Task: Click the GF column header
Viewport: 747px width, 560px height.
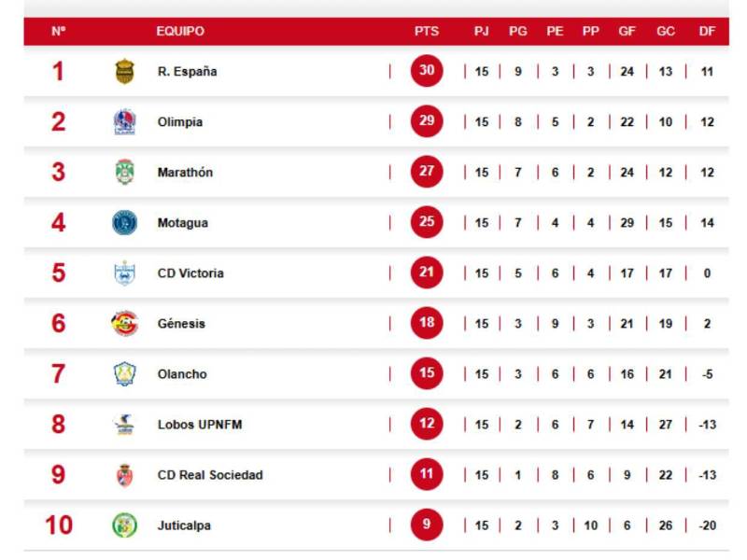Action: (x=627, y=31)
